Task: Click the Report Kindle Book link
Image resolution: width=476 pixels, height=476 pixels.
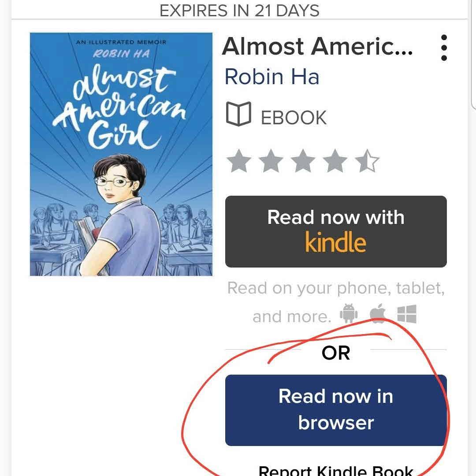Action: click(336, 470)
